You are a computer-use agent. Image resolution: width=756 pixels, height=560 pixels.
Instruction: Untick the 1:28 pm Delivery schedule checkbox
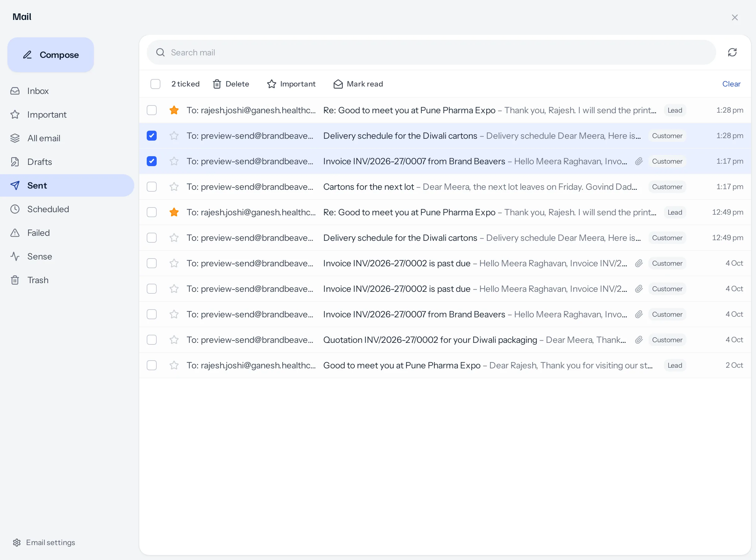[152, 136]
